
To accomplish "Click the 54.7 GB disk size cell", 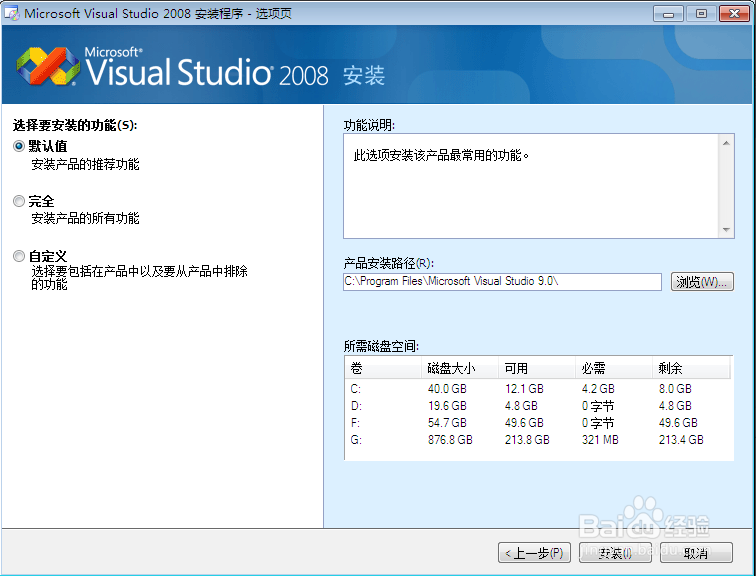I will (x=447, y=423).
